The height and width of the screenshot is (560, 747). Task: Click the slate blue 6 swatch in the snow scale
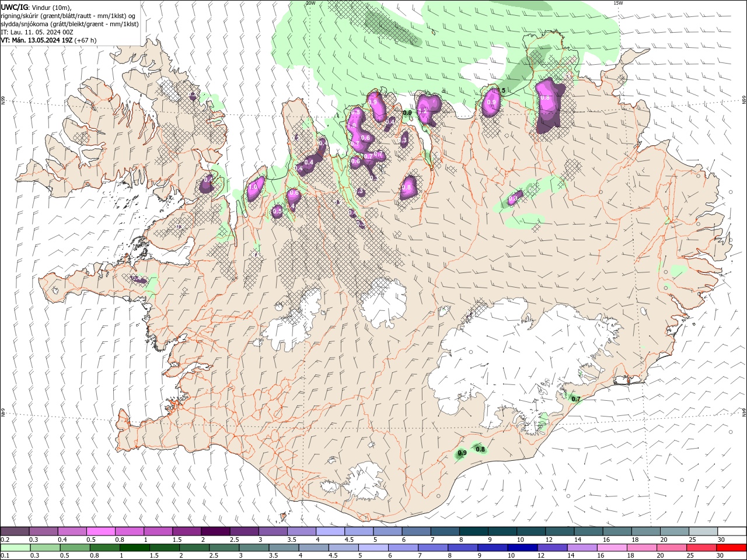pyautogui.click(x=417, y=531)
